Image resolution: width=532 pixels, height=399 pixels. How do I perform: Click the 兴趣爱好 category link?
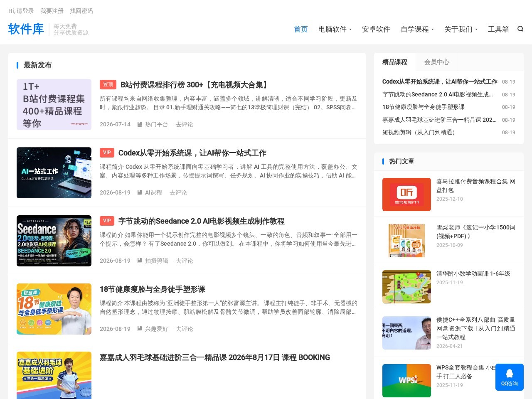(157, 329)
